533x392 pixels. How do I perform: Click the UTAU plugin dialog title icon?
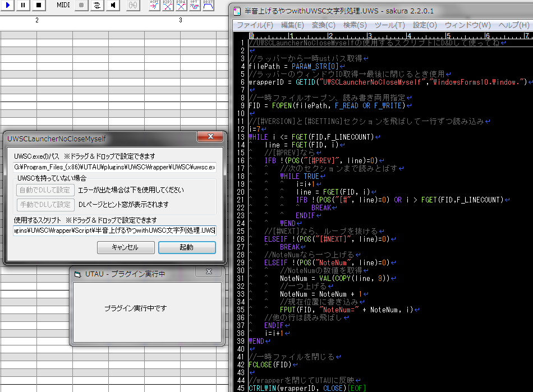(78, 274)
